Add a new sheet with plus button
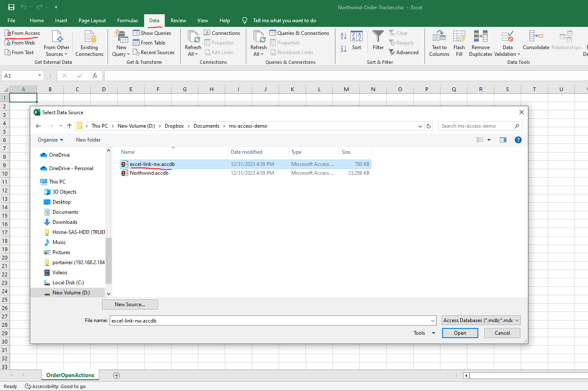Image resolution: width=588 pixels, height=391 pixels. (116, 375)
